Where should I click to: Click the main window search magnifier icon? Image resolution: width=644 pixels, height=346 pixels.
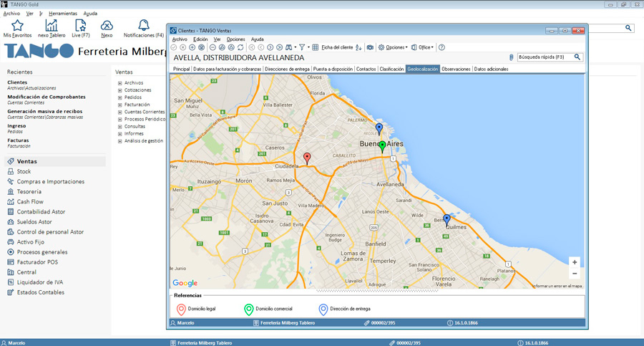[x=628, y=28]
